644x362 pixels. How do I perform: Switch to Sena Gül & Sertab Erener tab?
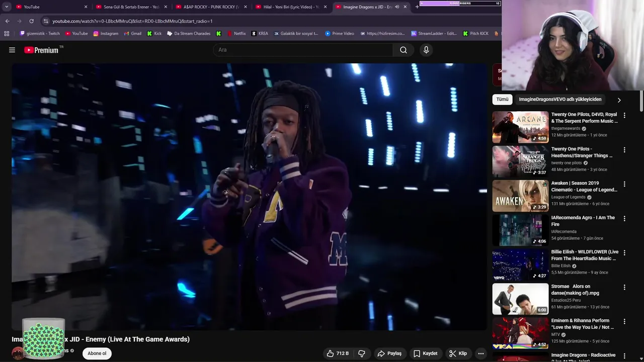(x=131, y=7)
